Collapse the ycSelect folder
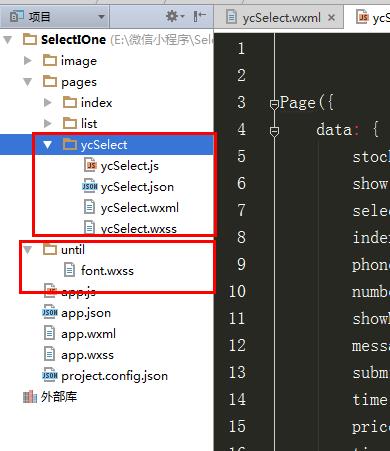This screenshot has width=390, height=451. (48, 145)
